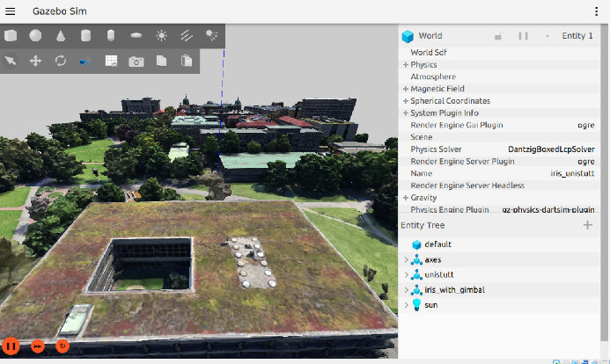
Task: Select the rotate mode tool
Action: pyautogui.click(x=61, y=61)
